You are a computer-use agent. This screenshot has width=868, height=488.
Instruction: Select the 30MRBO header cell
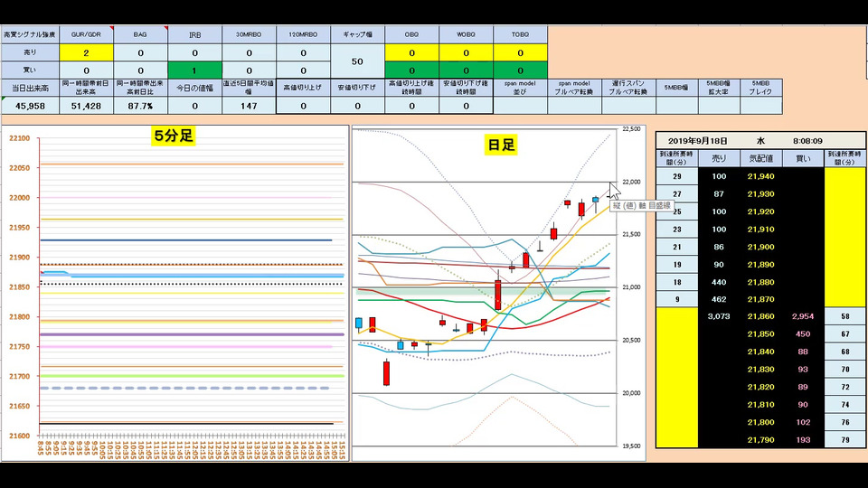(x=250, y=34)
